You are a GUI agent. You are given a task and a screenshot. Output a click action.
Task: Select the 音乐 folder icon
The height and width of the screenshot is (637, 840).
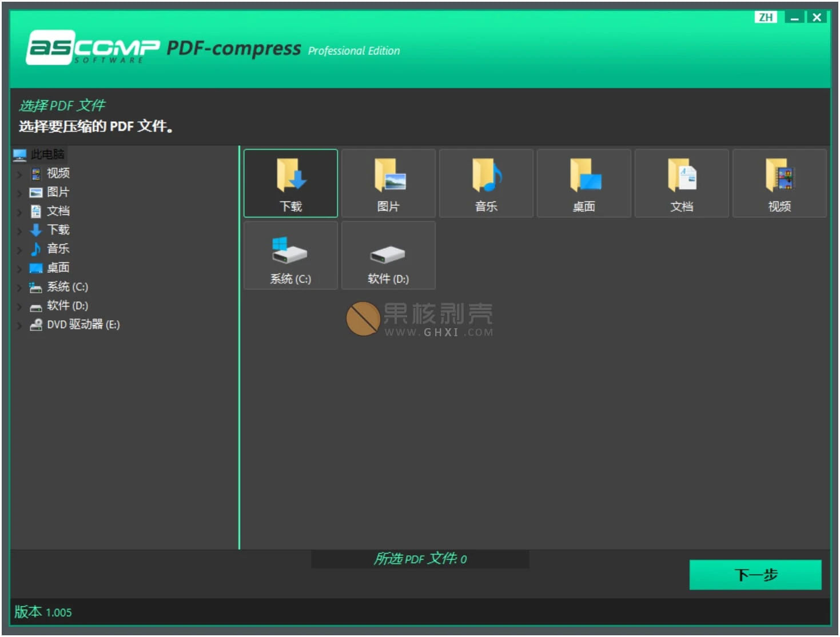tap(485, 182)
